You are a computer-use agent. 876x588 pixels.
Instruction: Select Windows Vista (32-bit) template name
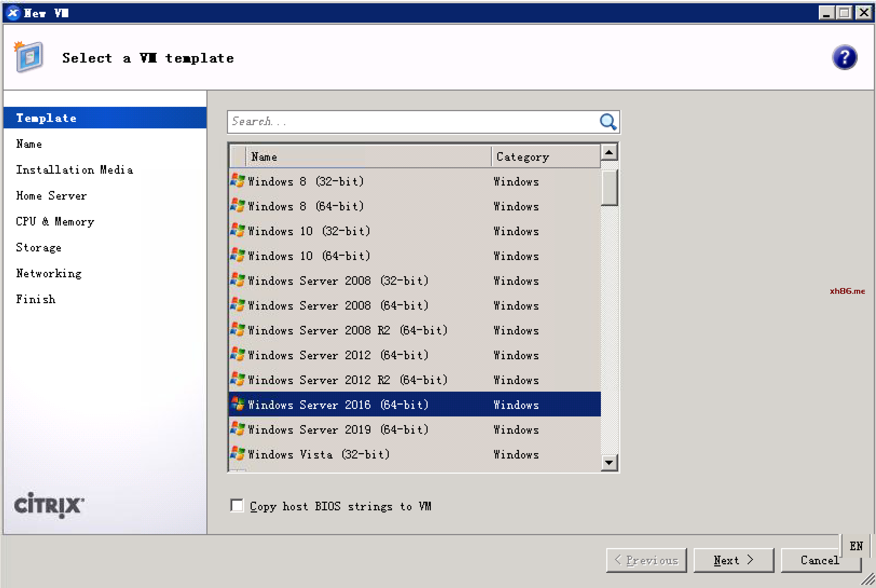click(319, 454)
